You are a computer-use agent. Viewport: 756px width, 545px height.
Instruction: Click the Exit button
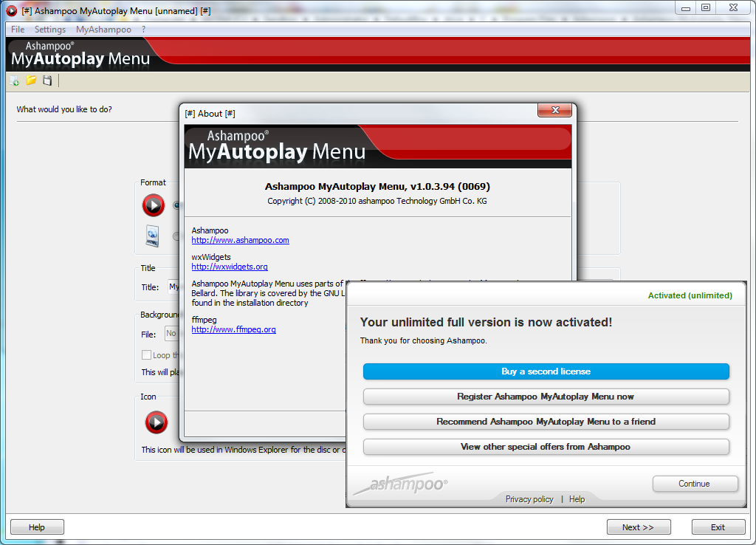click(718, 527)
